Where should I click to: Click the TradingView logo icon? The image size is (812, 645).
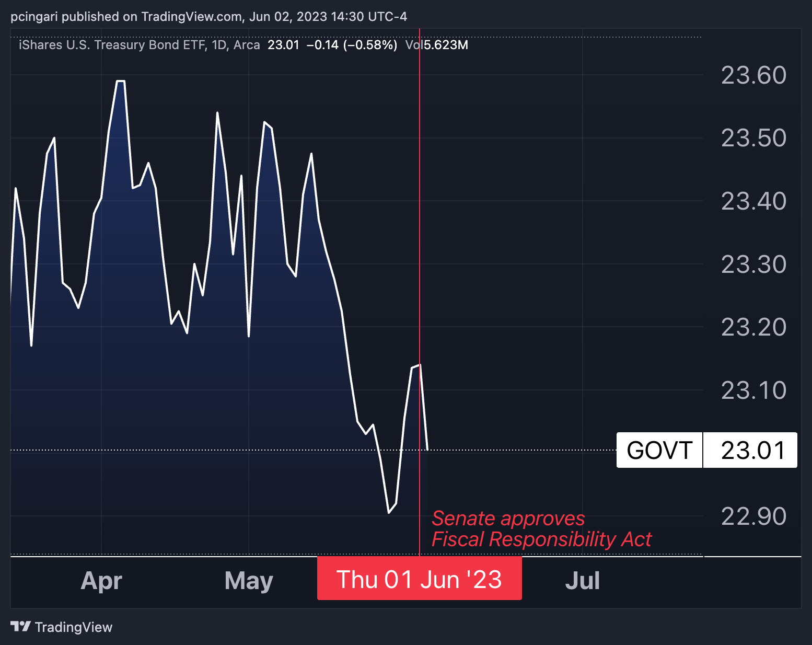pos(21,626)
